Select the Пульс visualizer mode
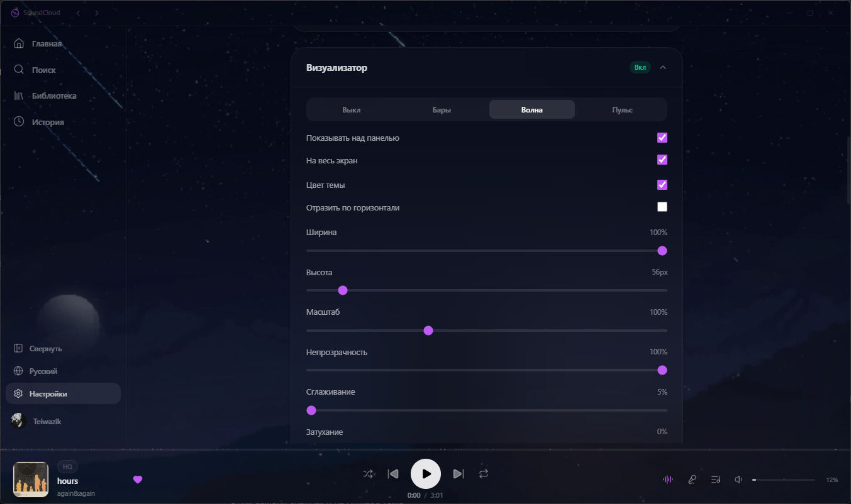851x504 pixels. pos(622,109)
